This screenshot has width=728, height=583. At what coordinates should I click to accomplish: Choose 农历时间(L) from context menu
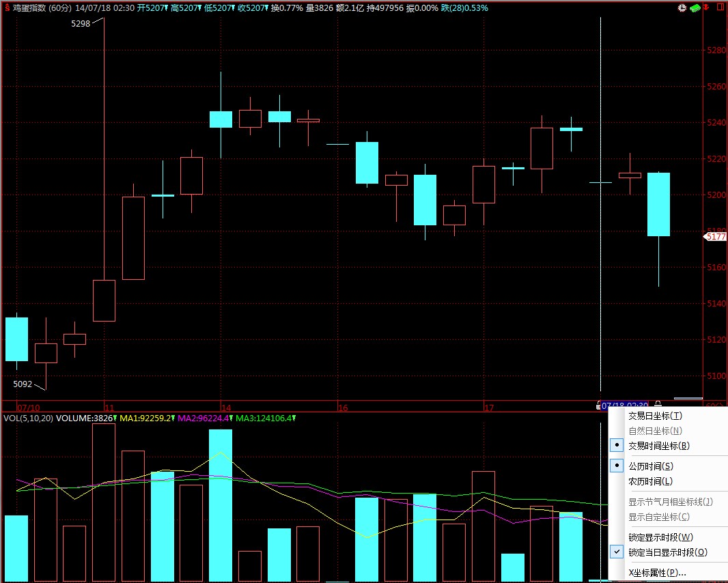(x=650, y=481)
